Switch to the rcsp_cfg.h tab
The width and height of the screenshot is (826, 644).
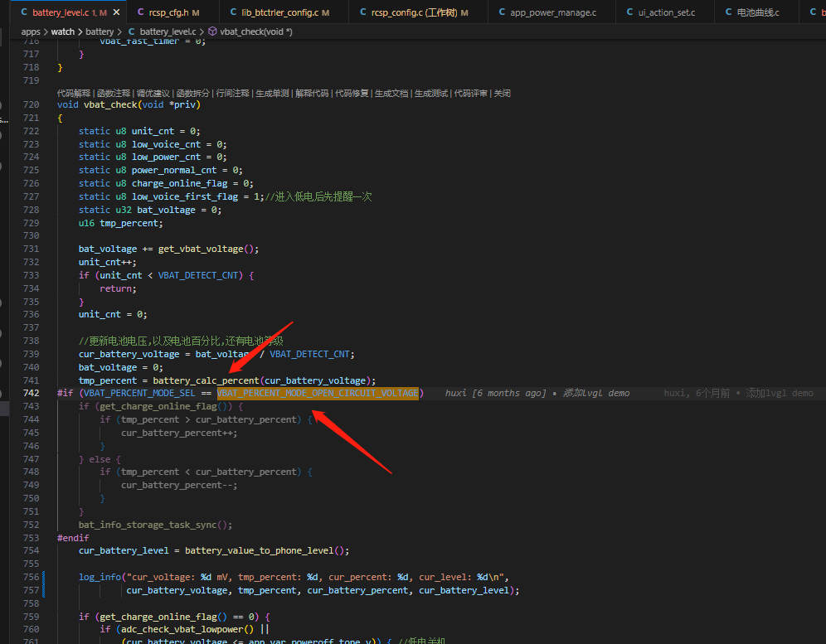(x=168, y=12)
